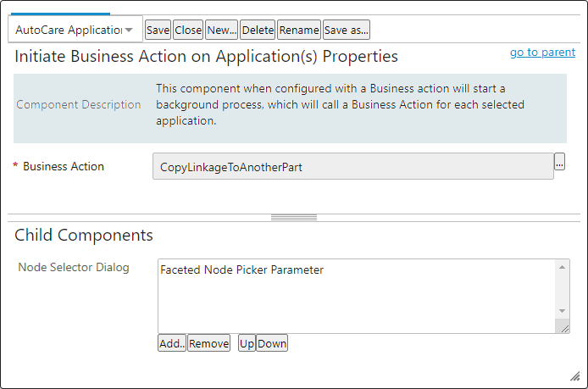Screen dimensions: 588x389
Task: Open the AutoCare Application dropdown
Action: click(75, 30)
